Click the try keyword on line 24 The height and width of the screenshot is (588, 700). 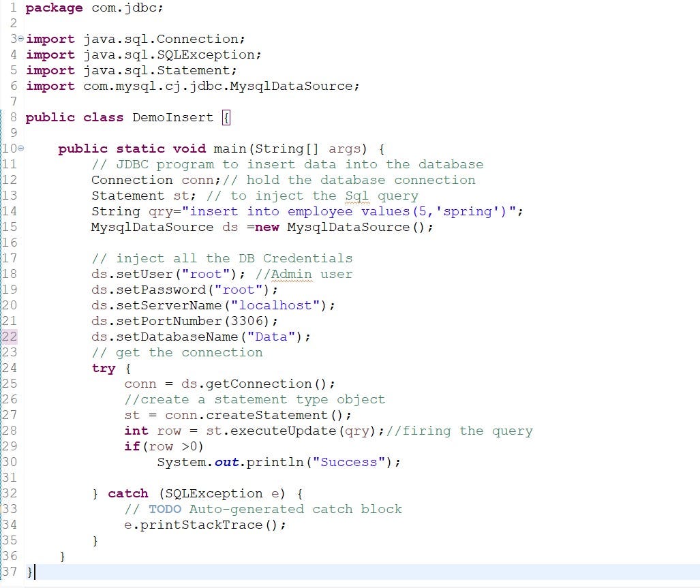tap(103, 368)
